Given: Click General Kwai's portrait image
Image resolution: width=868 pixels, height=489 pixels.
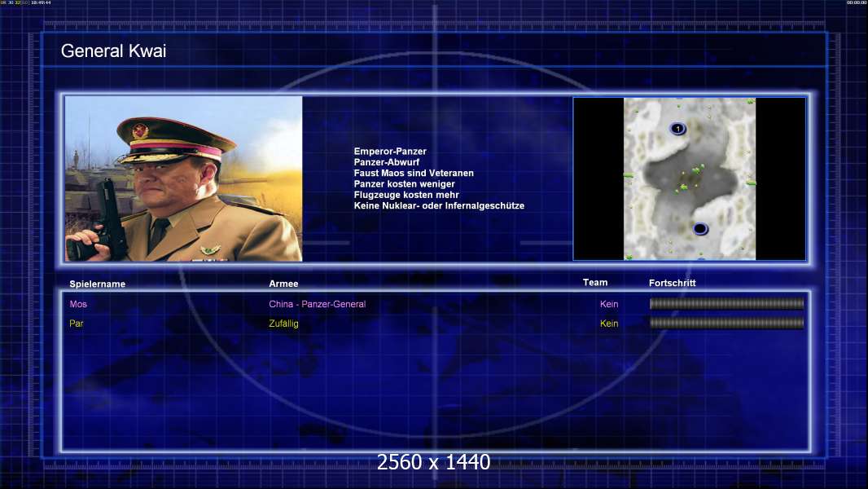Looking at the screenshot, I should (x=184, y=178).
